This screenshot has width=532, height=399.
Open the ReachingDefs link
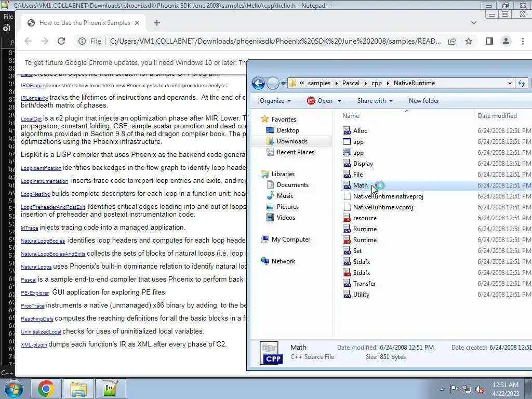(x=37, y=319)
